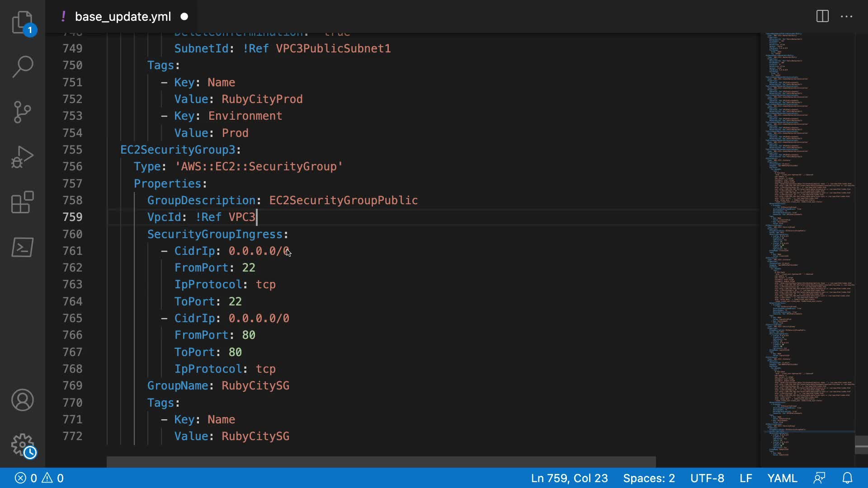Change the LF end of line sequence
This screenshot has height=488, width=868.
tap(745, 478)
